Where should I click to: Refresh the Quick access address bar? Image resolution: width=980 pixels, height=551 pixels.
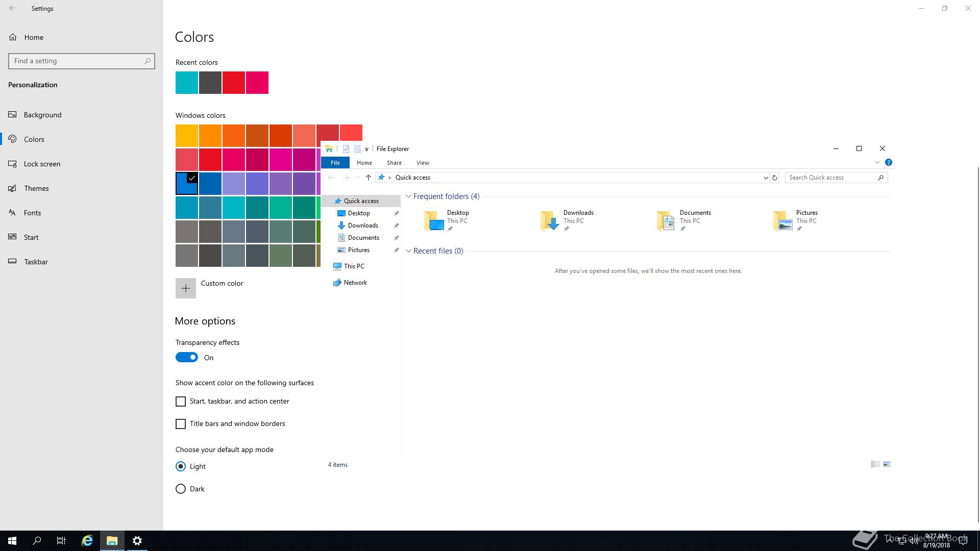tap(774, 178)
